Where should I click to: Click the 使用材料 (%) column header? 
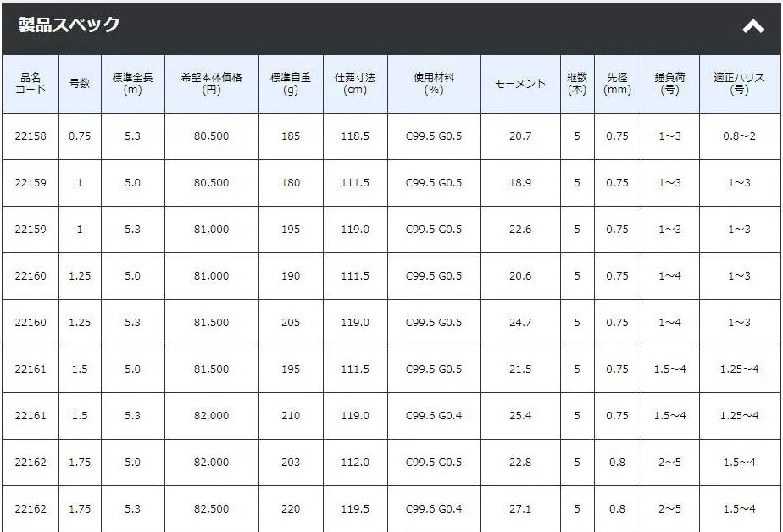434,83
